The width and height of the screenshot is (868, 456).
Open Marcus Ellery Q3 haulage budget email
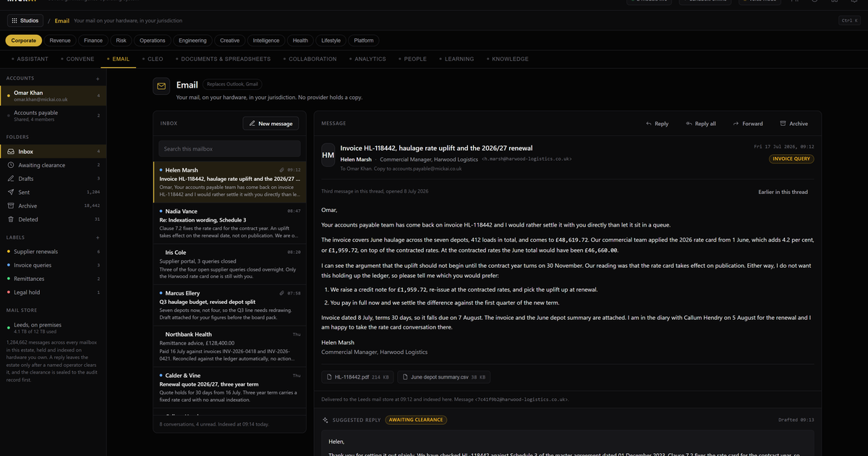[229, 305]
